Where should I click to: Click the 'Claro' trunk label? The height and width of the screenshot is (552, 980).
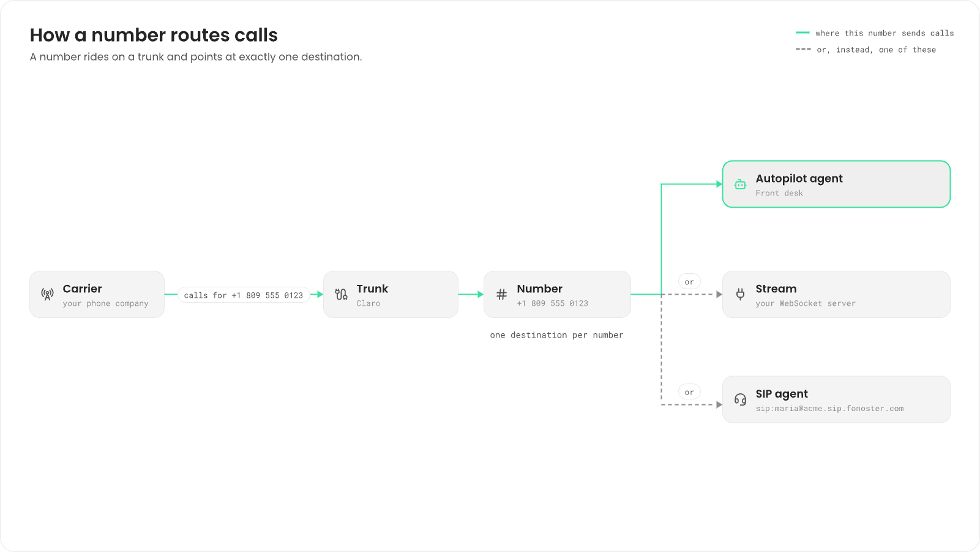(368, 303)
